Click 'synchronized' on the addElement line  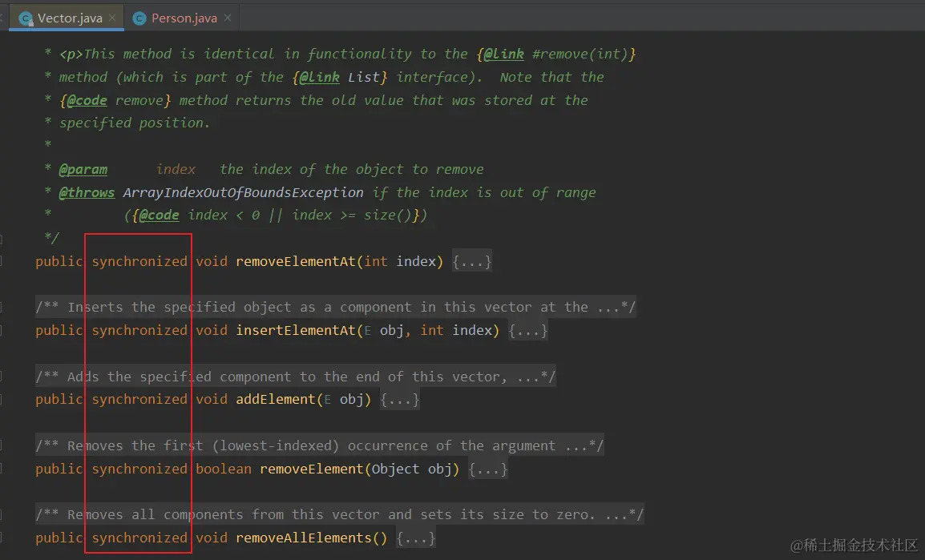click(x=139, y=400)
